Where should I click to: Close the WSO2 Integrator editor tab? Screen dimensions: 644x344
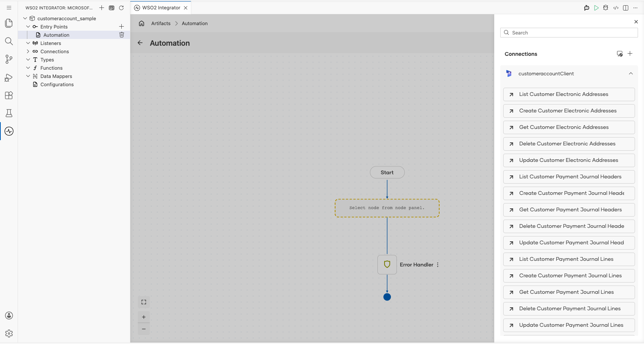click(186, 8)
